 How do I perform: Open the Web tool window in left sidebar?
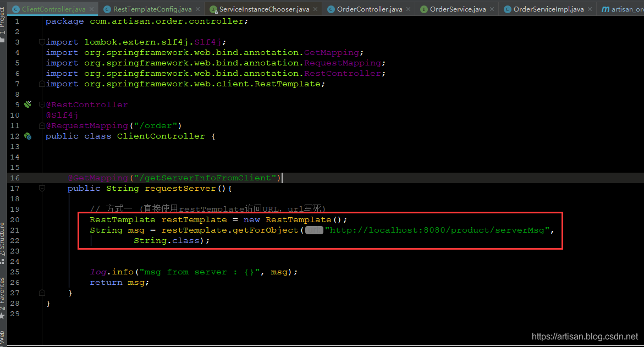(x=3, y=337)
